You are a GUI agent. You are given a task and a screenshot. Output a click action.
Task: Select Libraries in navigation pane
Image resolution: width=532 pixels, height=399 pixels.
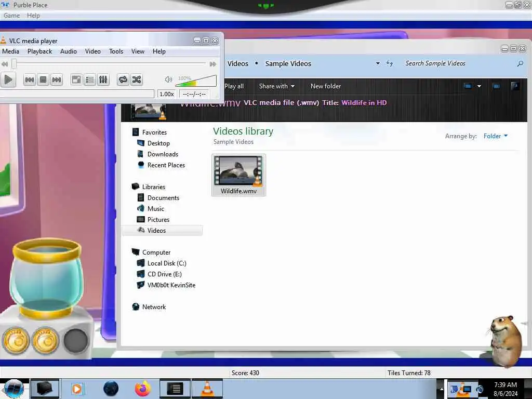click(154, 187)
